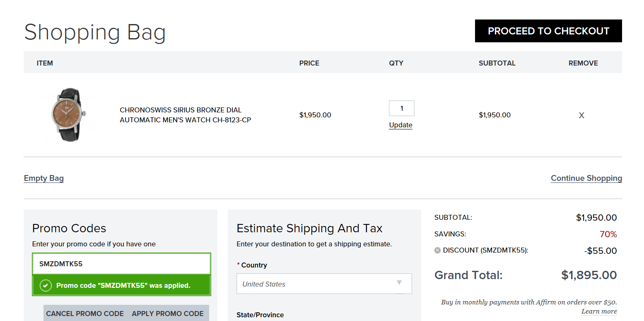Click the Grand Total amount $1,895.00
Image resolution: width=644 pixels, height=321 pixels.
point(589,275)
